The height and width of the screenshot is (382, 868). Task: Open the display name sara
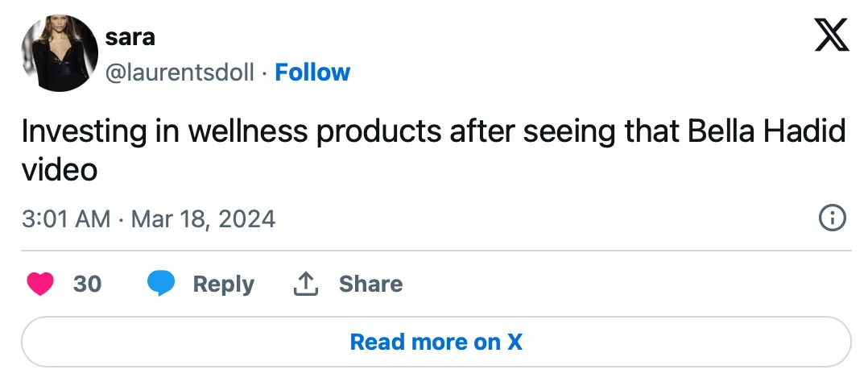pos(130,37)
